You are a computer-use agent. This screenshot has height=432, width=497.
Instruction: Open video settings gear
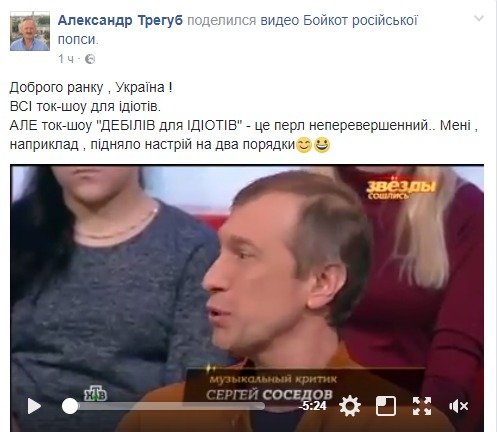coord(350,406)
